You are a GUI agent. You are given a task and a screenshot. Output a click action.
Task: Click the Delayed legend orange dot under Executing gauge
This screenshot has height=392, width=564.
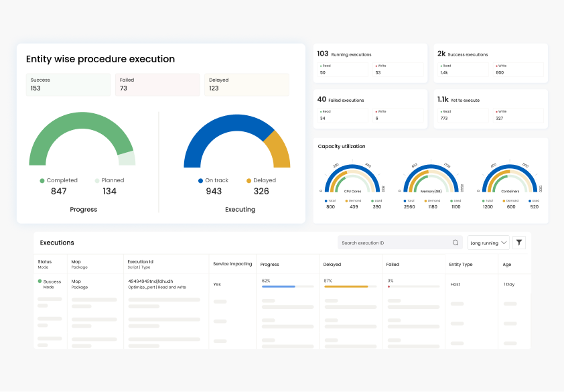pos(249,181)
